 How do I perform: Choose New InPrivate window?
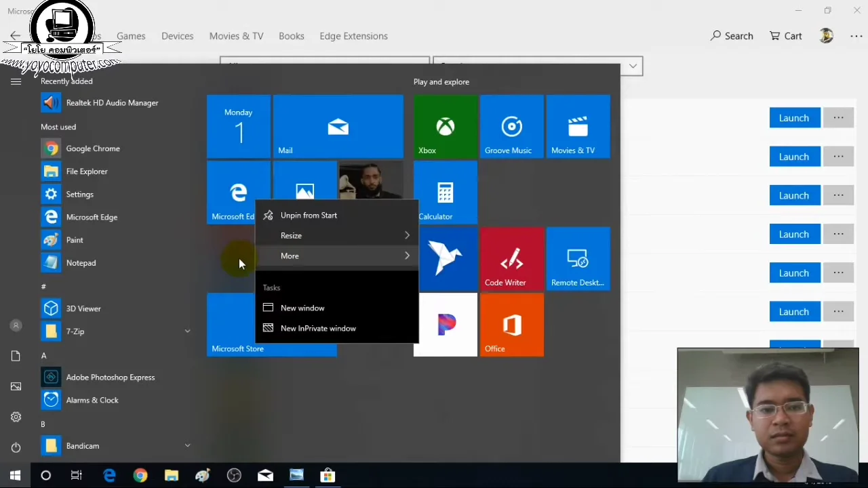(x=318, y=328)
